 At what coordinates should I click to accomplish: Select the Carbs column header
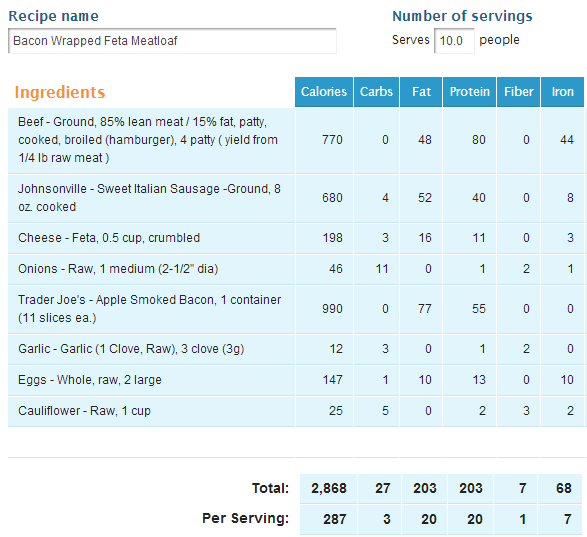(x=376, y=92)
